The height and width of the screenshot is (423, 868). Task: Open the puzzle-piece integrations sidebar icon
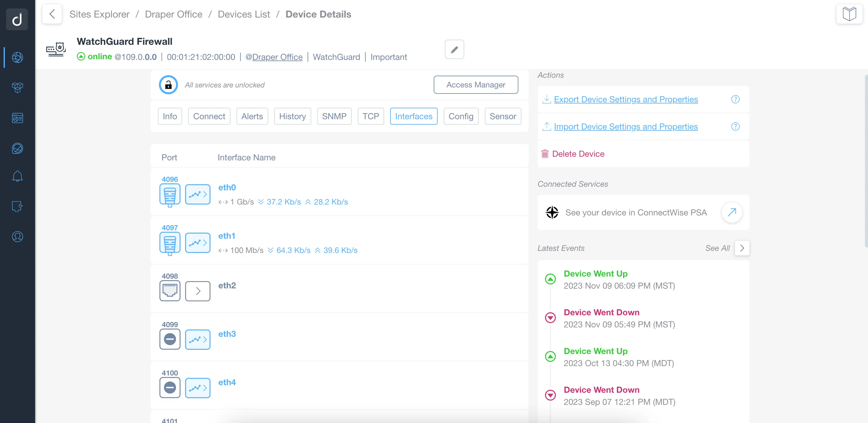click(x=17, y=206)
